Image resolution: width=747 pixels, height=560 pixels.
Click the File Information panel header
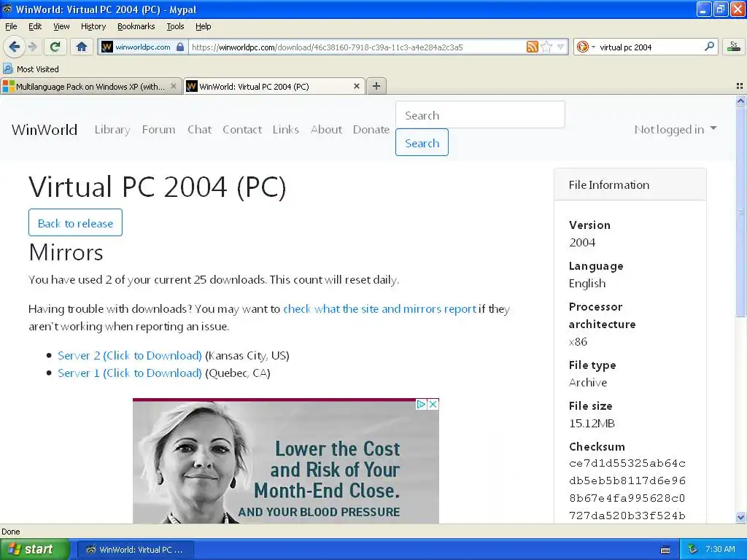point(630,184)
